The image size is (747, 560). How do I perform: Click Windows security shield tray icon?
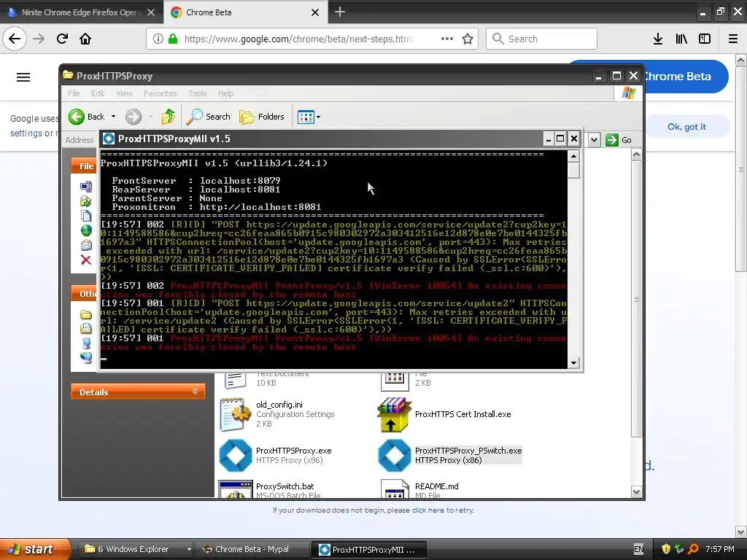click(x=666, y=549)
